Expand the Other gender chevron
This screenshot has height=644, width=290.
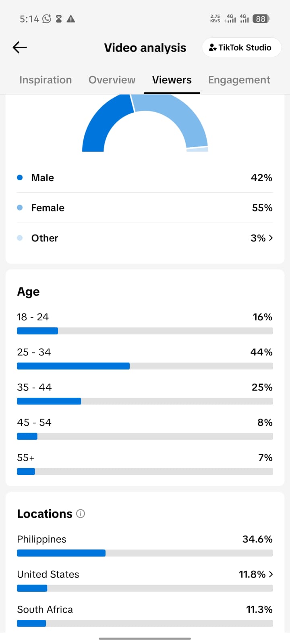[x=271, y=238]
